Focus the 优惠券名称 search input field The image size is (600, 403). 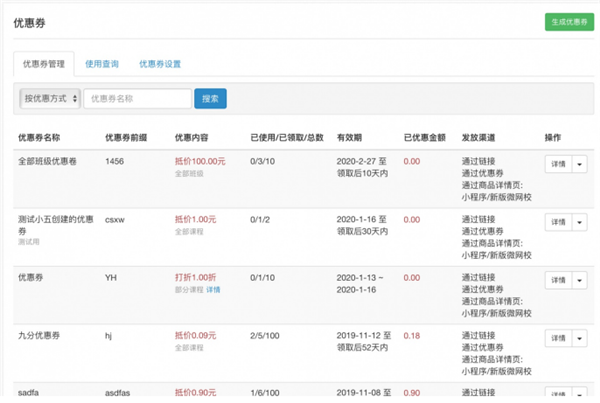coord(138,99)
